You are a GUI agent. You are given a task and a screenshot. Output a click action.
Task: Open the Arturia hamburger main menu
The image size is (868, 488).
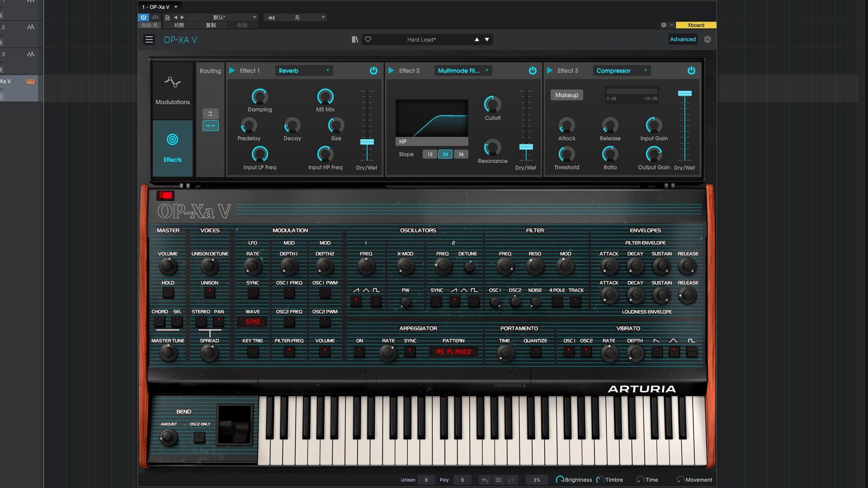coord(149,39)
